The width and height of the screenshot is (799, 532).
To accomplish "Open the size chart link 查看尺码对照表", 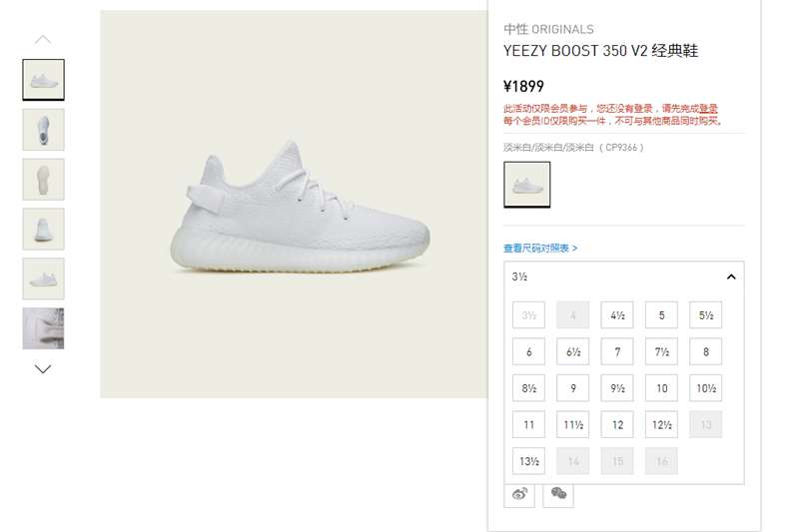I will (x=540, y=249).
